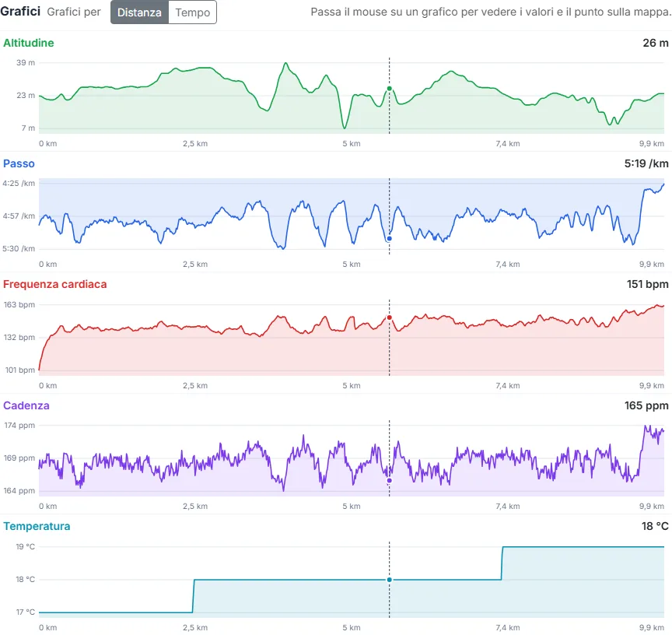Switch charts to Tempo mode
The height and width of the screenshot is (635, 672).
[192, 12]
